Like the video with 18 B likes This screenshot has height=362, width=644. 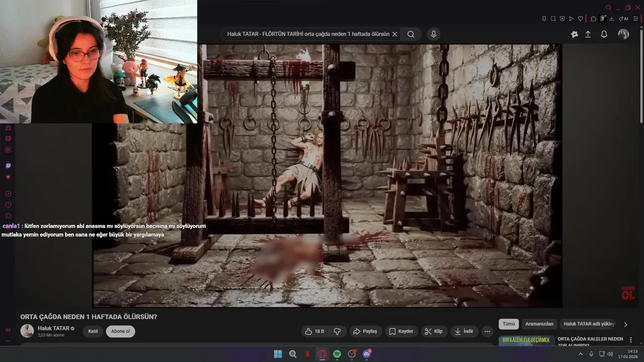314,331
